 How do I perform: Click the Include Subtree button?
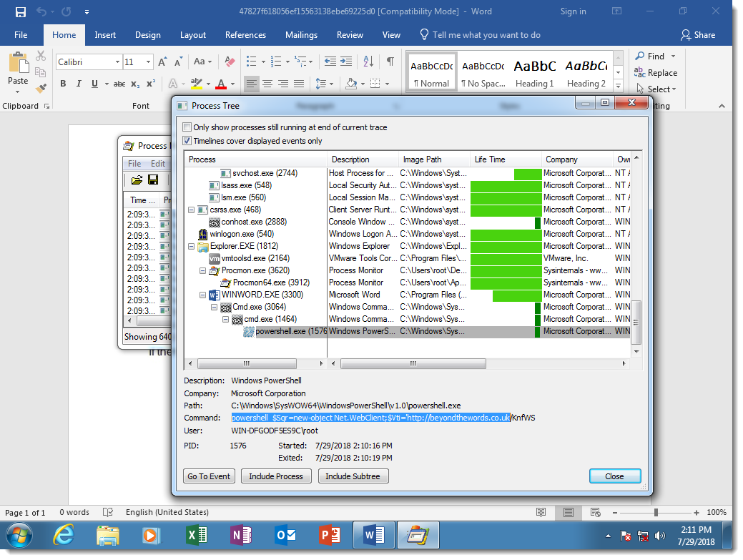(x=353, y=476)
